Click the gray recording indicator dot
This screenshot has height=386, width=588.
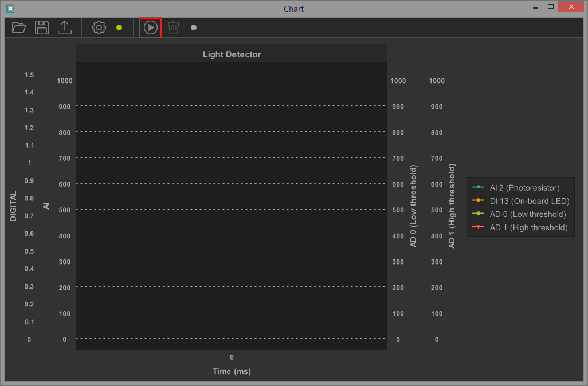(x=194, y=27)
